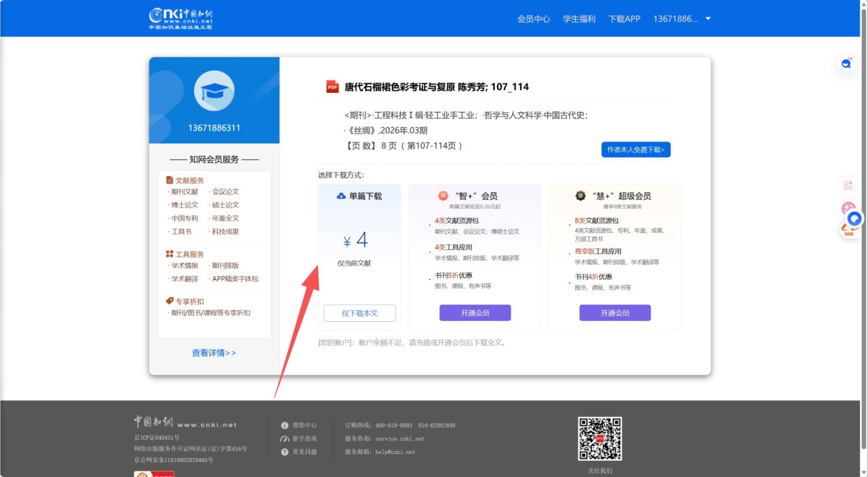868x477 pixels.
Task: Click the account number 13671886... in header
Action: (675, 19)
